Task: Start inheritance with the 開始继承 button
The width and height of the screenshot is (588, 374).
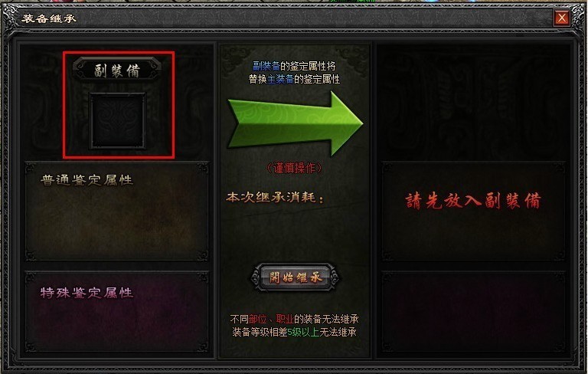Action: coord(295,277)
